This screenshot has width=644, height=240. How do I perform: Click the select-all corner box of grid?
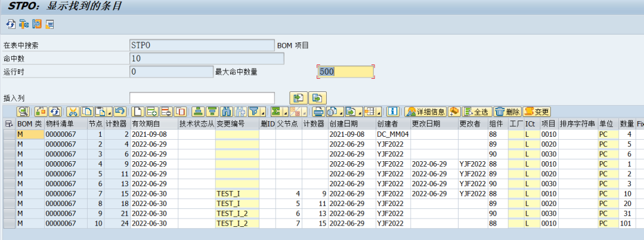pos(9,124)
